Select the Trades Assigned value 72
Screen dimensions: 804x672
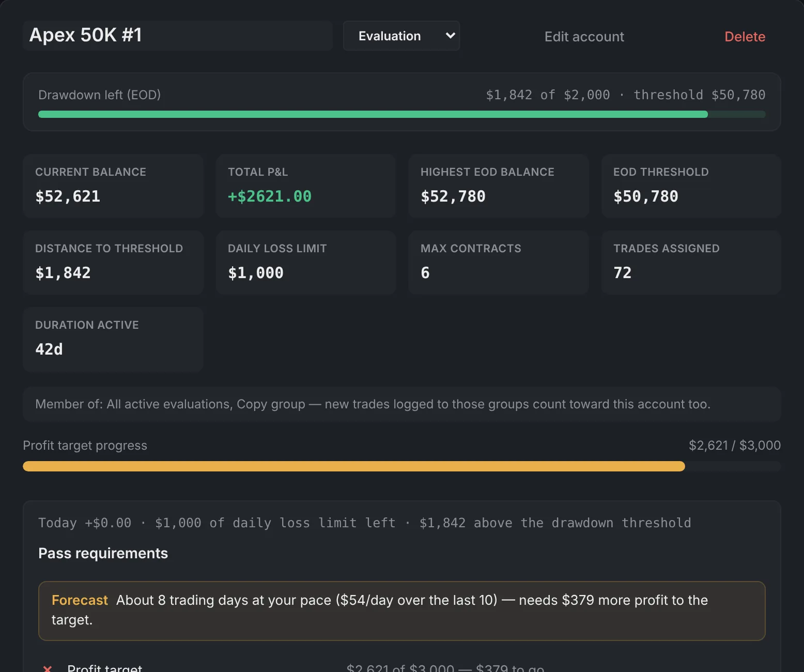[623, 273]
